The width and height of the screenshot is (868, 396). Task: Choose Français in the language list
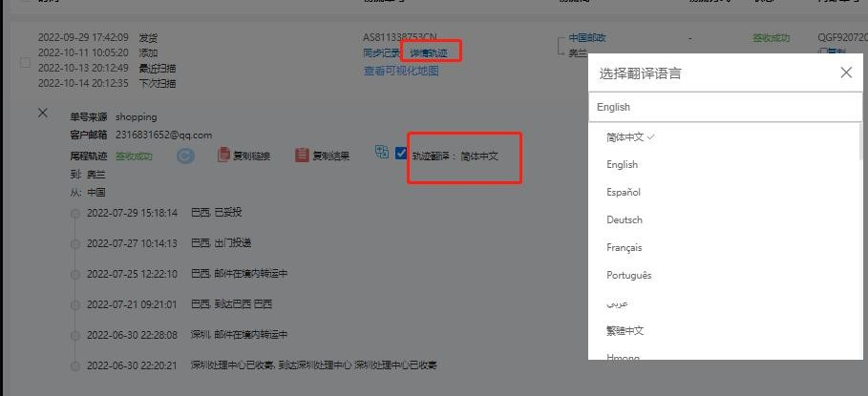click(x=625, y=247)
